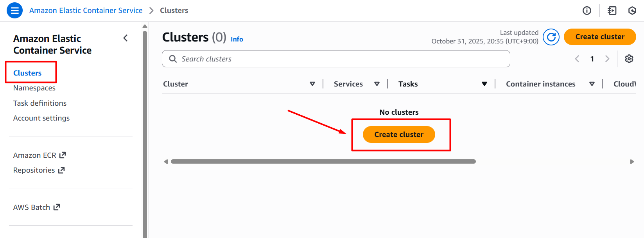Click the info circle icon in top bar
Image resolution: width=644 pixels, height=238 pixels.
point(587,11)
